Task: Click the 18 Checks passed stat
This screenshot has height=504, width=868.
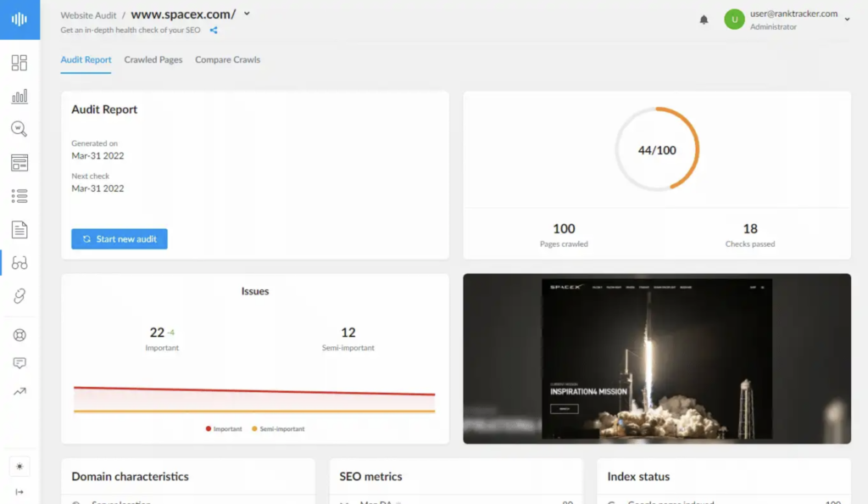Action: point(750,234)
